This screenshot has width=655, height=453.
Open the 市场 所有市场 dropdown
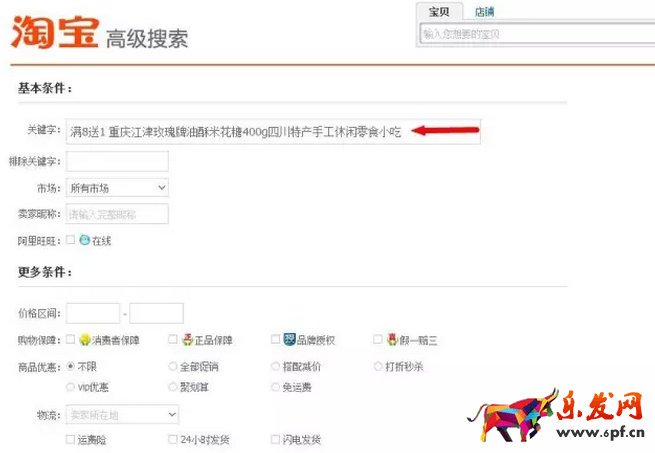tap(117, 188)
